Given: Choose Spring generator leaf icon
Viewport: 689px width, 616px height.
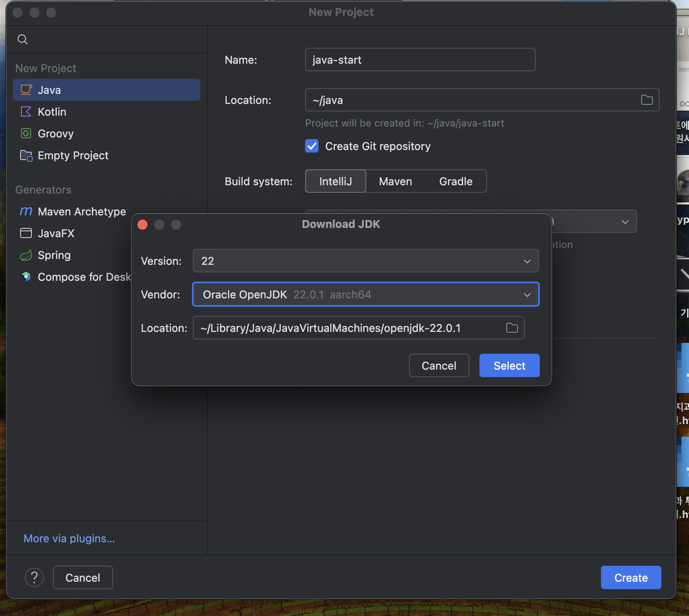Looking at the screenshot, I should tap(26, 255).
